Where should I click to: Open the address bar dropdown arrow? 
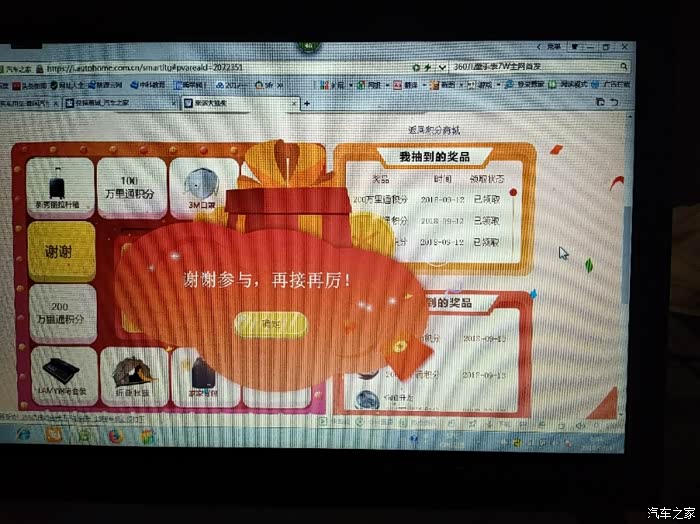point(442,67)
